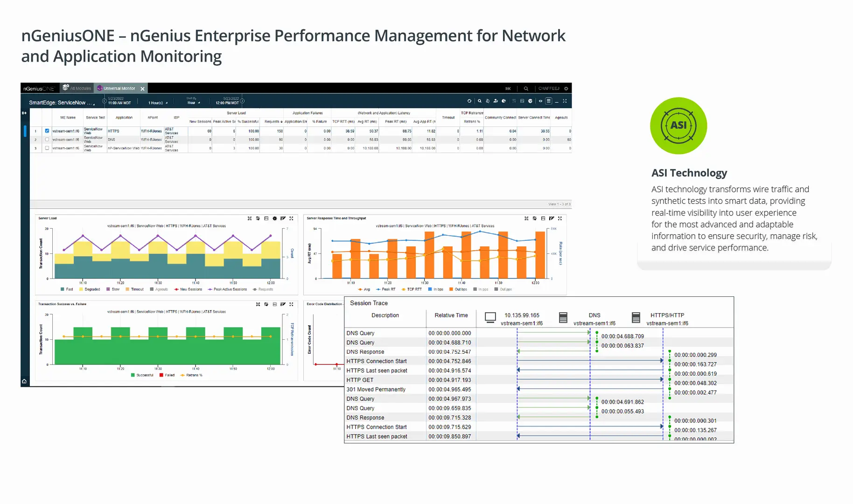The image size is (853, 504).
Task: Step forward using arrow after 12:00 PM MDT
Action: tap(242, 101)
